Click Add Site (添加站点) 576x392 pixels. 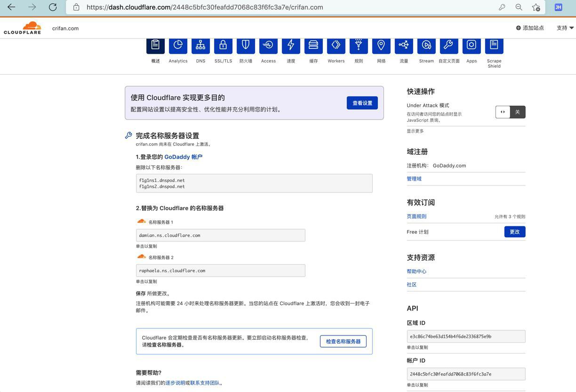pos(530,28)
